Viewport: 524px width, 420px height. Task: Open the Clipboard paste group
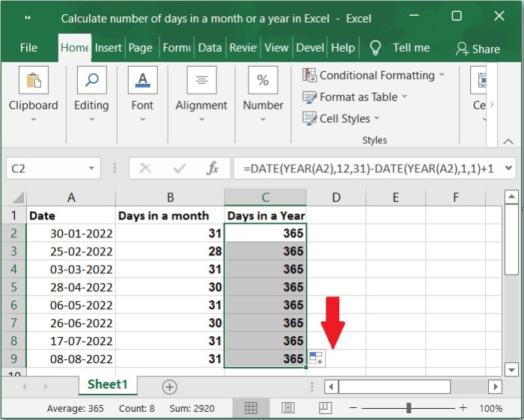point(34,80)
